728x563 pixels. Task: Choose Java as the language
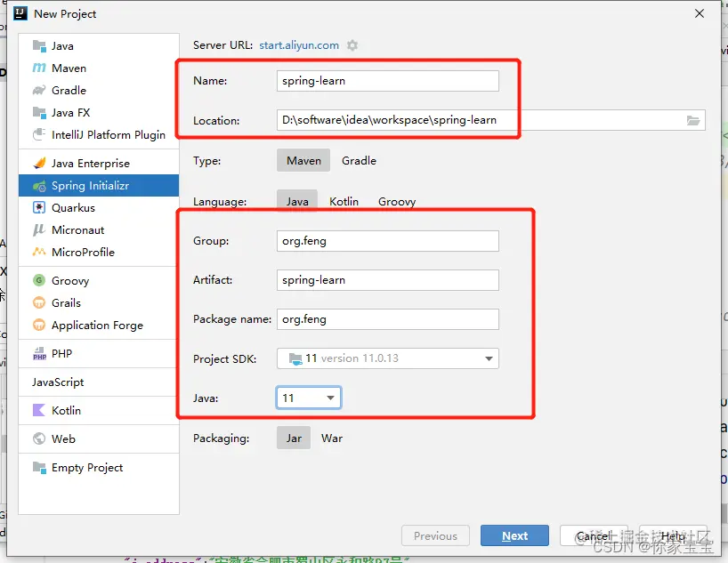click(x=297, y=201)
